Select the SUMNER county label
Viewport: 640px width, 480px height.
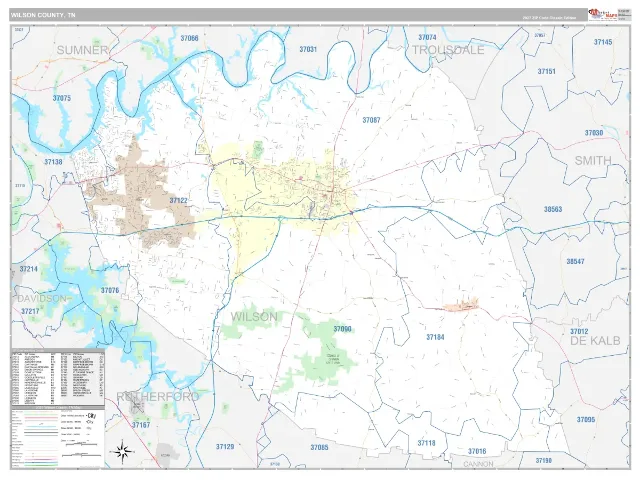[x=82, y=50]
